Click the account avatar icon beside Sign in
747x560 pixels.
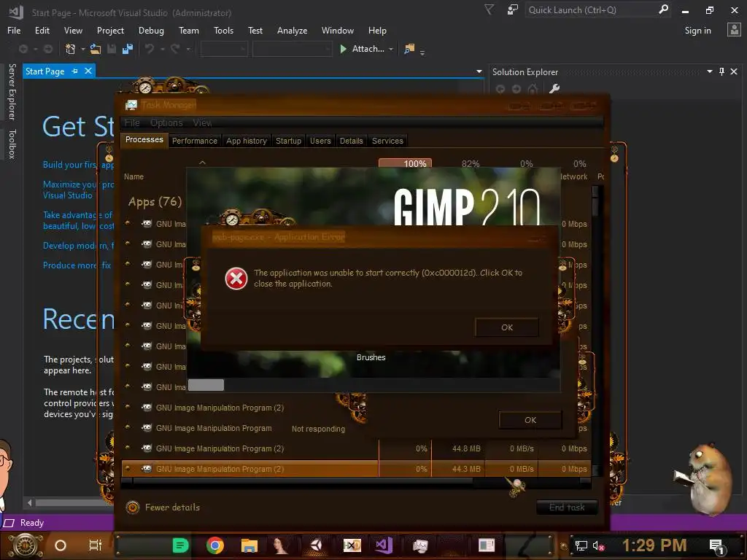[x=734, y=30]
